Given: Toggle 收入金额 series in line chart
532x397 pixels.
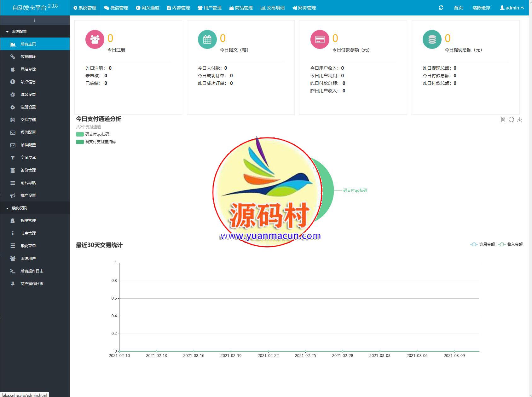Looking at the screenshot, I should pos(510,244).
